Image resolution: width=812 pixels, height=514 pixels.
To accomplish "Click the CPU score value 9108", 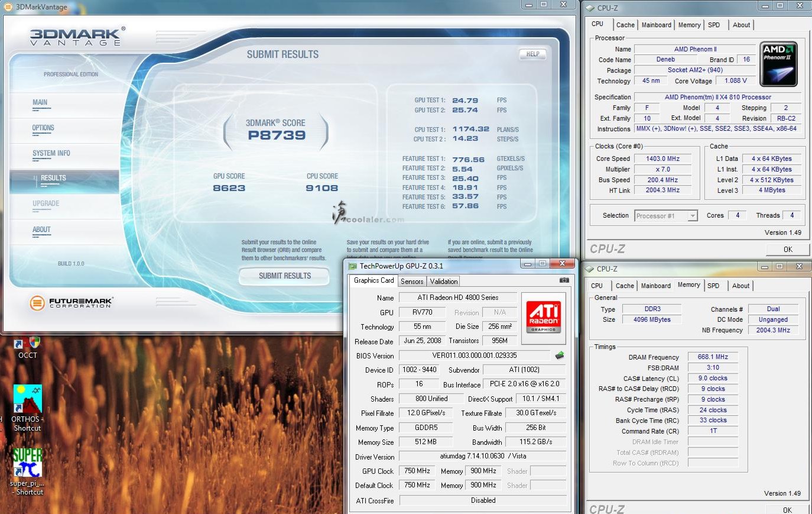I will coord(322,188).
